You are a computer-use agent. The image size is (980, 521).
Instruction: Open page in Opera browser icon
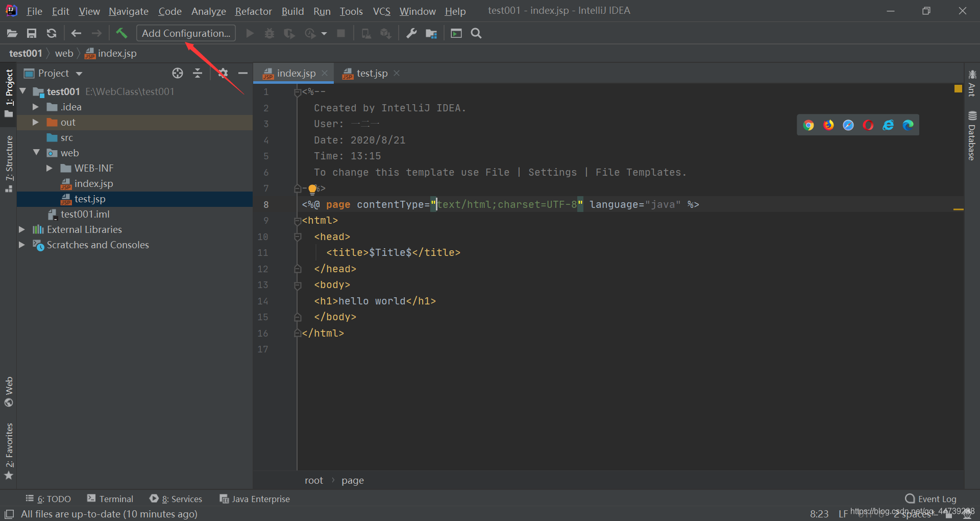(868, 125)
